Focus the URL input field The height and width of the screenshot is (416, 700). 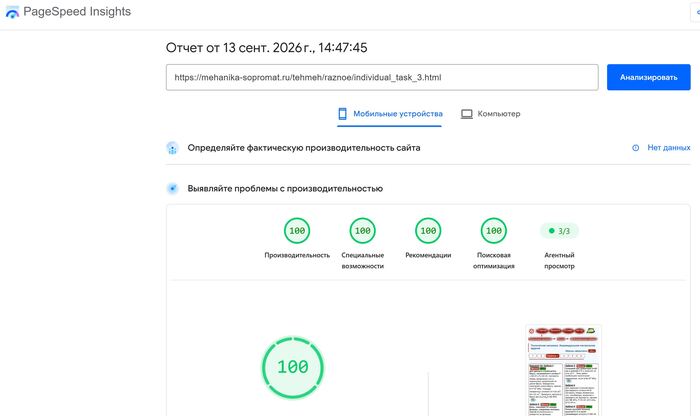pyautogui.click(x=382, y=77)
